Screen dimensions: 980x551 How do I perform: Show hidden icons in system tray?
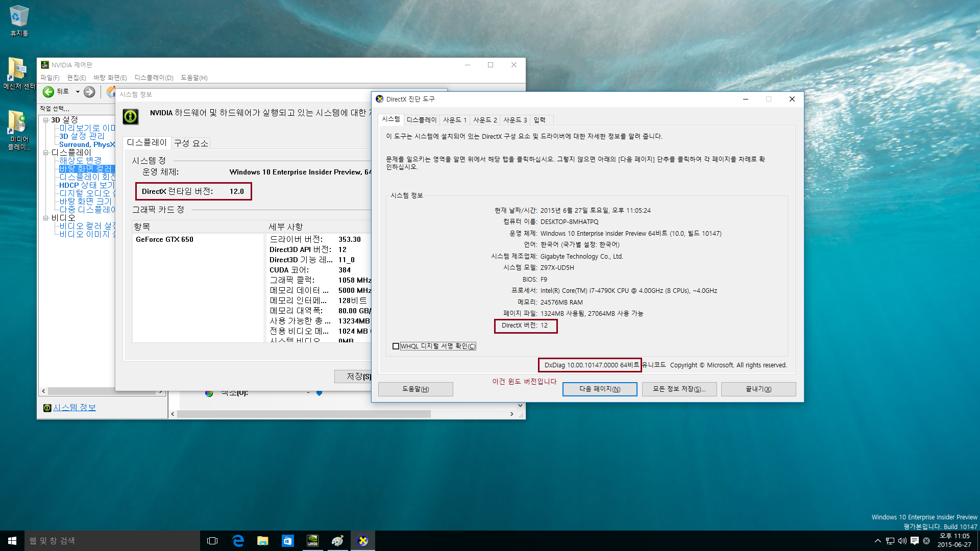coord(877,541)
